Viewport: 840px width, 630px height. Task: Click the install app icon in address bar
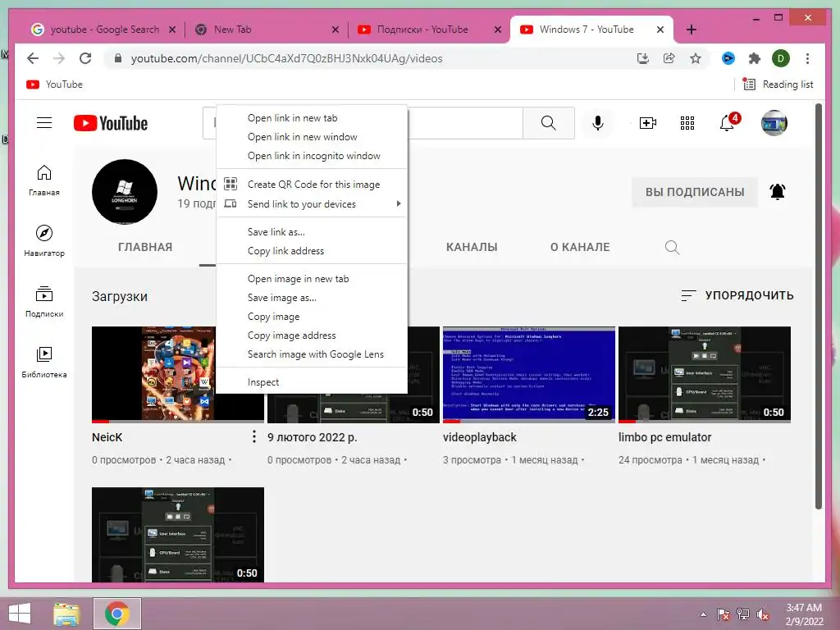coord(643,58)
